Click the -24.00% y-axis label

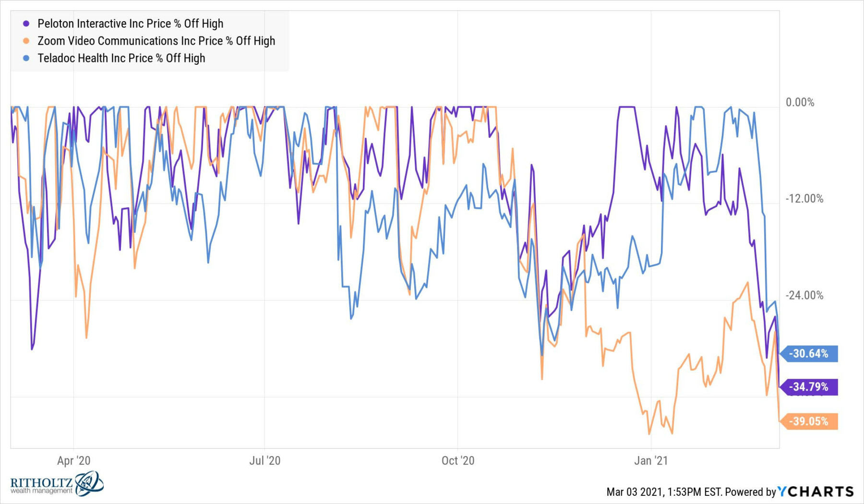(804, 295)
